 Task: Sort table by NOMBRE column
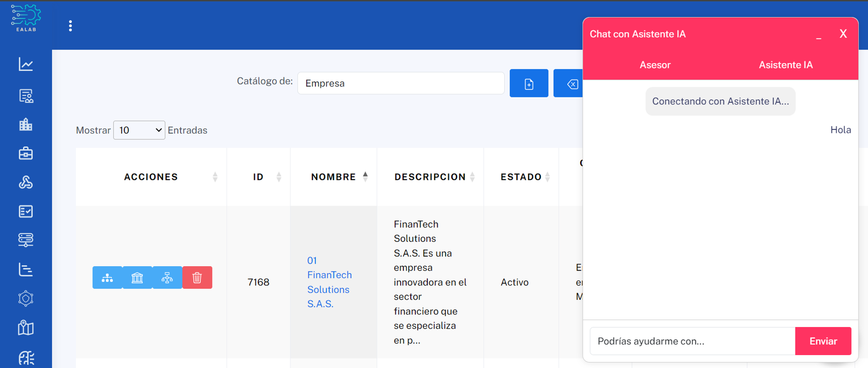(333, 177)
